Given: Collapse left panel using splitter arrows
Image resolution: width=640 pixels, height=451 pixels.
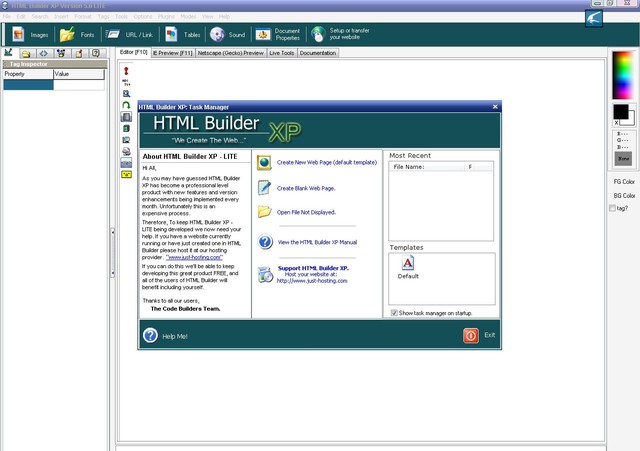Looking at the screenshot, I should (113, 253).
